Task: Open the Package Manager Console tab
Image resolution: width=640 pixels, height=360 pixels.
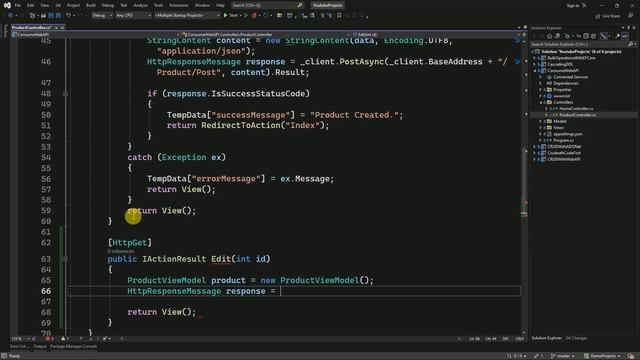Action: click(x=73, y=347)
